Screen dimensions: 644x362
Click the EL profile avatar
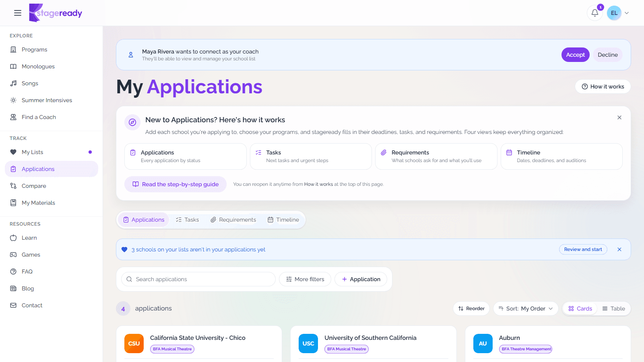(614, 13)
